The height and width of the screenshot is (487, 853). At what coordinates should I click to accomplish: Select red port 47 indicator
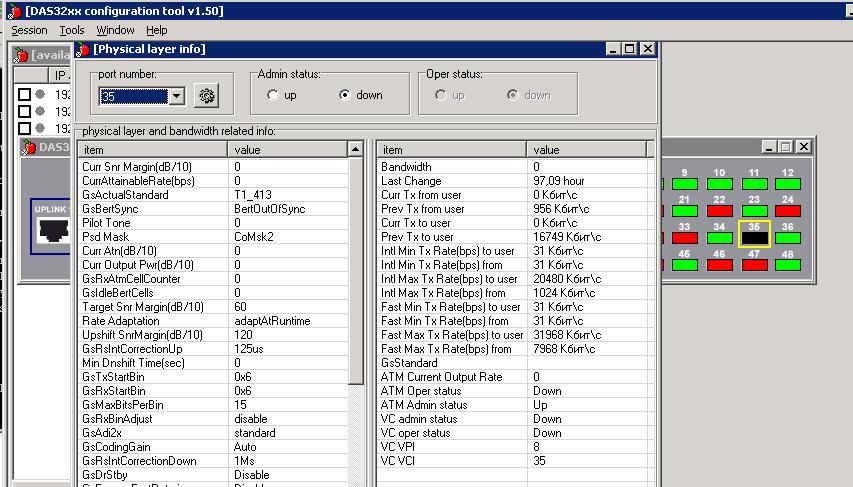755,266
